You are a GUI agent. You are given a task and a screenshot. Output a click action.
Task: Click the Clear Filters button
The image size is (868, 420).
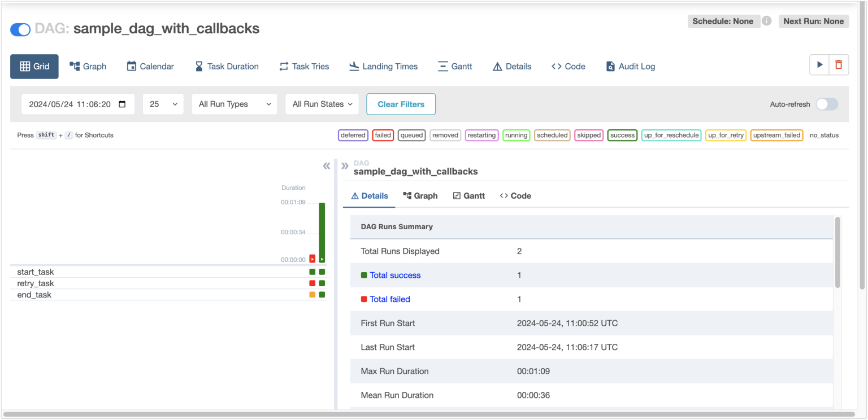401,104
